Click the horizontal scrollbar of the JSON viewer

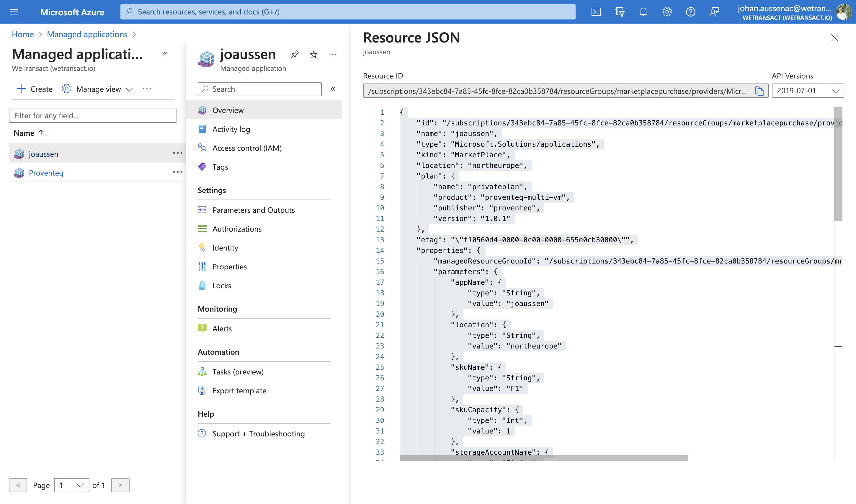click(x=544, y=458)
